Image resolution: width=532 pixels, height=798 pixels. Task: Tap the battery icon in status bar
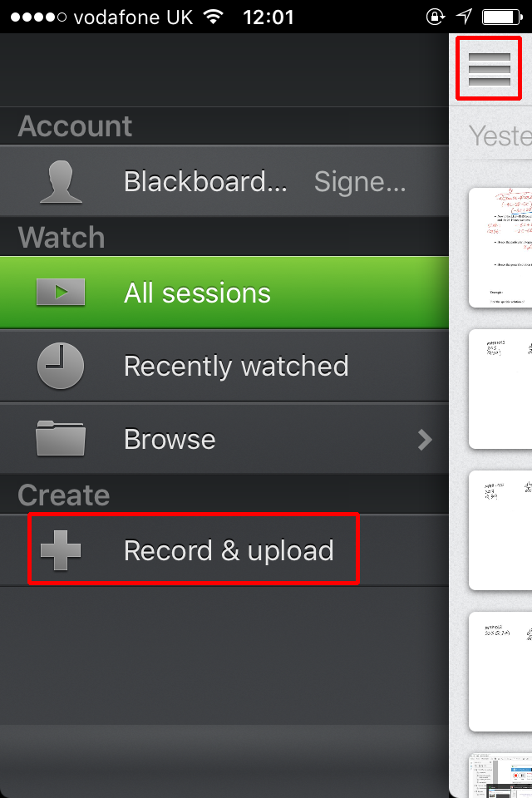[502, 17]
